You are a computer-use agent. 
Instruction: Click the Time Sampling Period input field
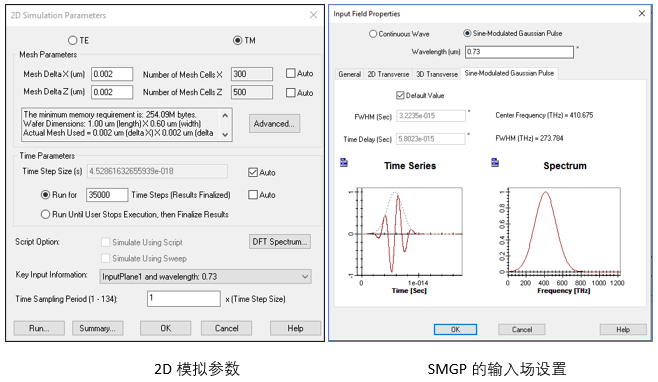pyautogui.click(x=184, y=299)
